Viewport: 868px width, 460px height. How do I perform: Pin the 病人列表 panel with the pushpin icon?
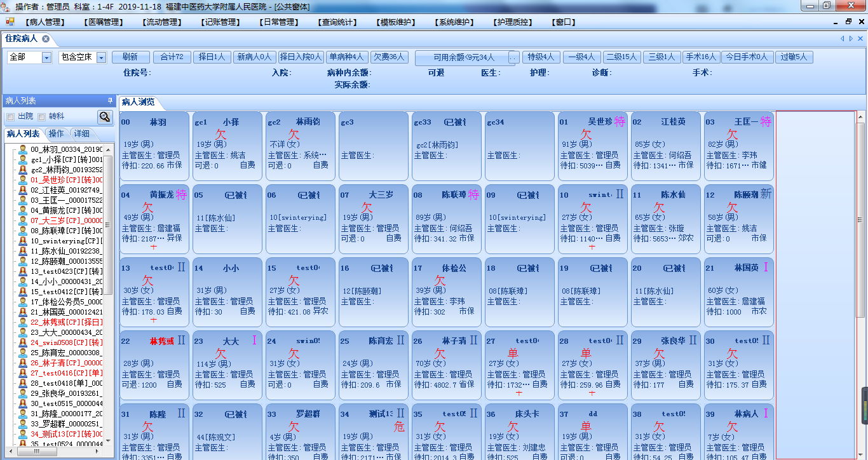point(110,100)
